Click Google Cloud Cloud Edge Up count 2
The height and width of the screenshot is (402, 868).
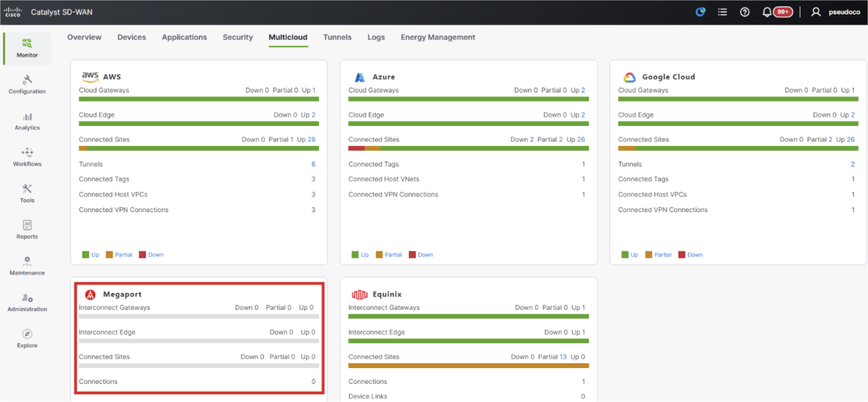(853, 115)
